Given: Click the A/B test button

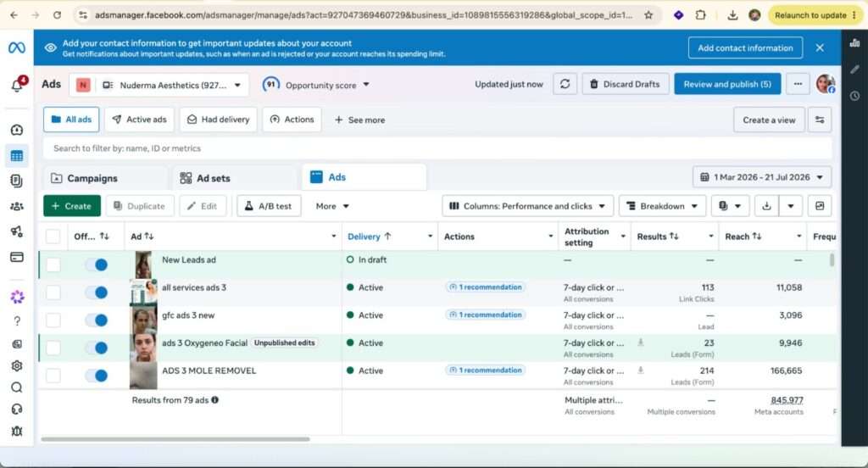Looking at the screenshot, I should click(x=269, y=206).
